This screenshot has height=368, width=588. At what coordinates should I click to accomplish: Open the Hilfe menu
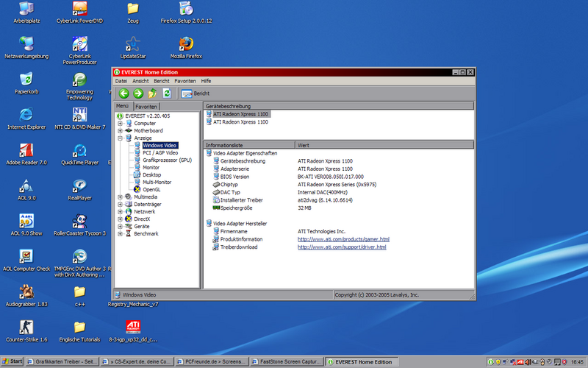point(206,81)
